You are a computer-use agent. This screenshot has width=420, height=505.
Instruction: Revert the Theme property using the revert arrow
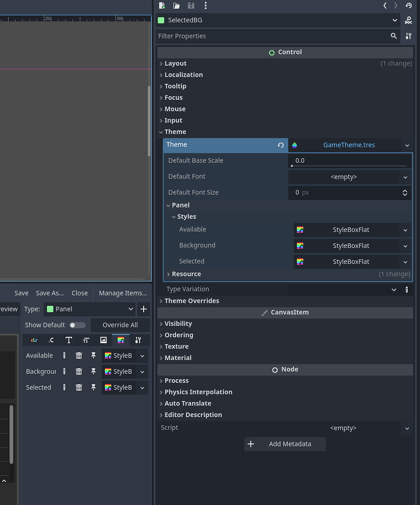pos(280,145)
